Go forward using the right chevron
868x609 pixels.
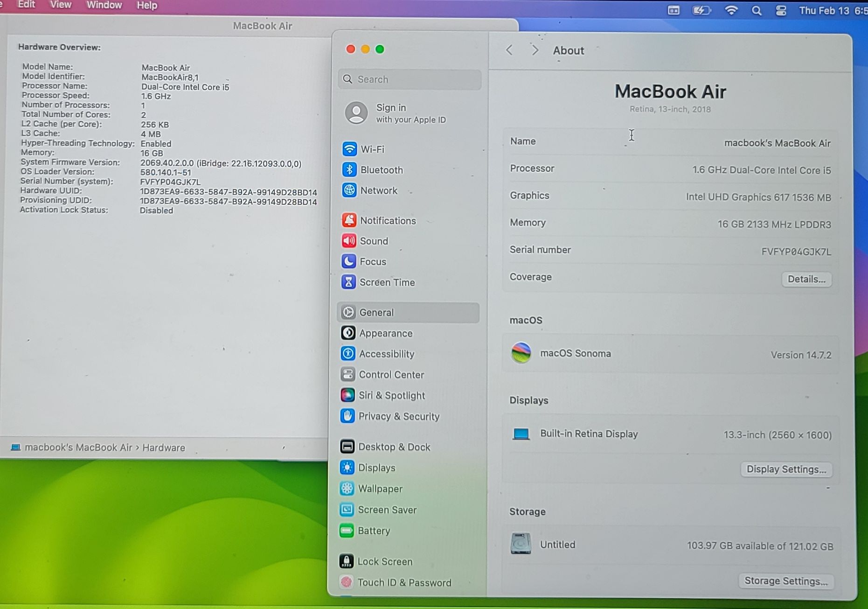(x=535, y=50)
